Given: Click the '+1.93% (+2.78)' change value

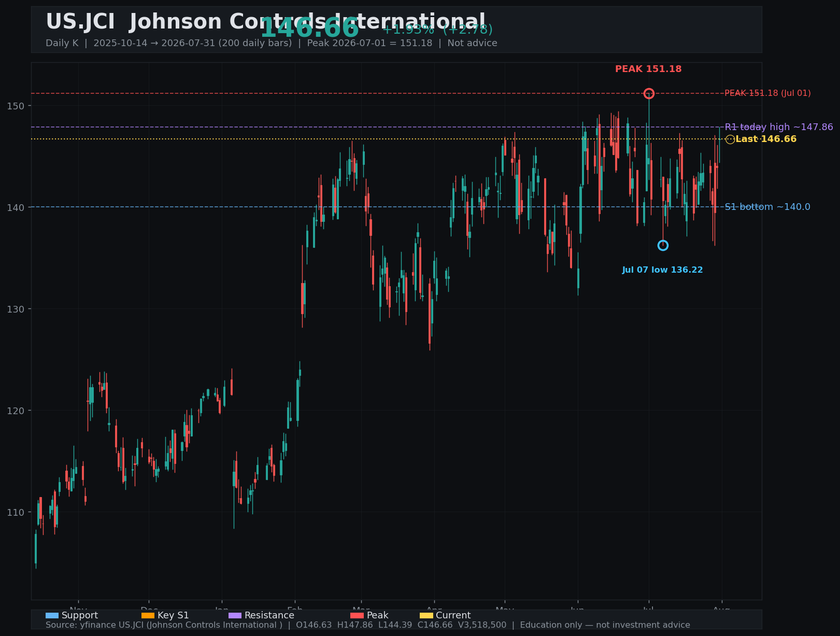Looking at the screenshot, I should coord(437,30).
